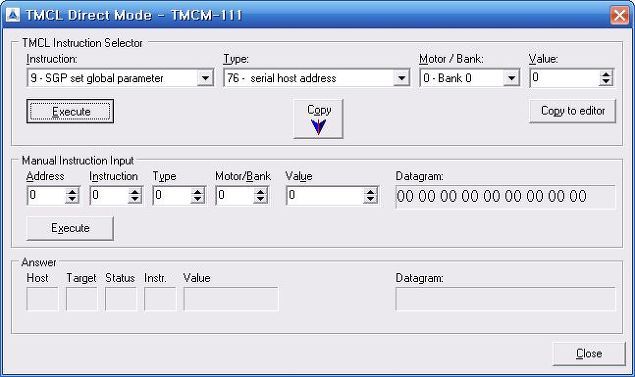Increment the manual Motor/Bank spinner
This screenshot has height=377, width=635.
(x=261, y=192)
